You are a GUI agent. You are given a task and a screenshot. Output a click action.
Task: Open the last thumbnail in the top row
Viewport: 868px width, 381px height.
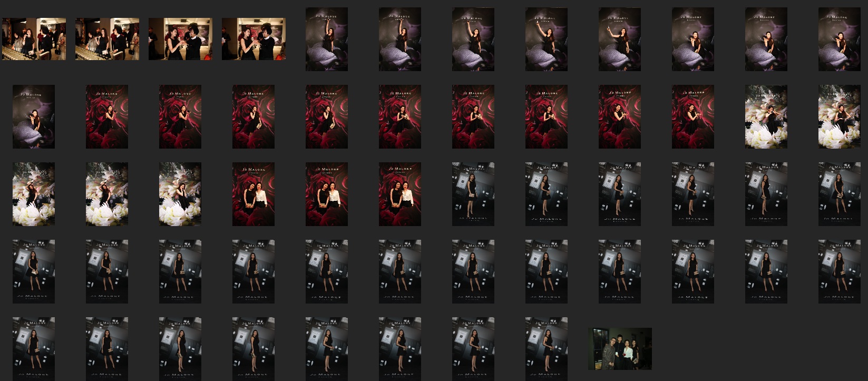(839, 39)
